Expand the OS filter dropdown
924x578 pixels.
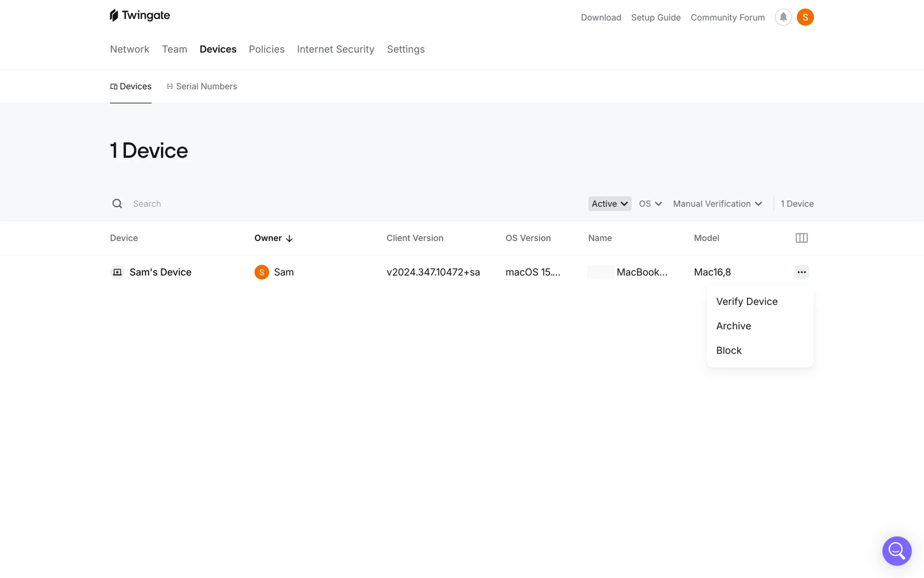(650, 204)
